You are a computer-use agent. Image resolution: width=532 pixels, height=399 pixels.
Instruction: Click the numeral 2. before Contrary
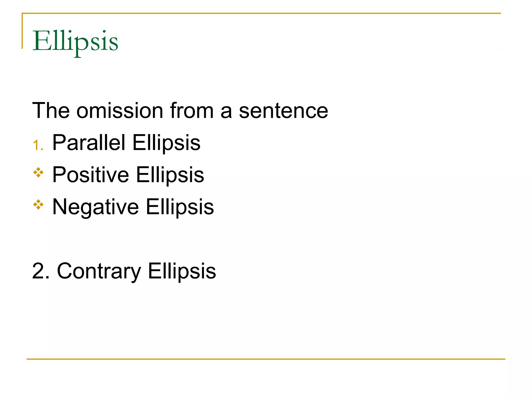pos(41,271)
